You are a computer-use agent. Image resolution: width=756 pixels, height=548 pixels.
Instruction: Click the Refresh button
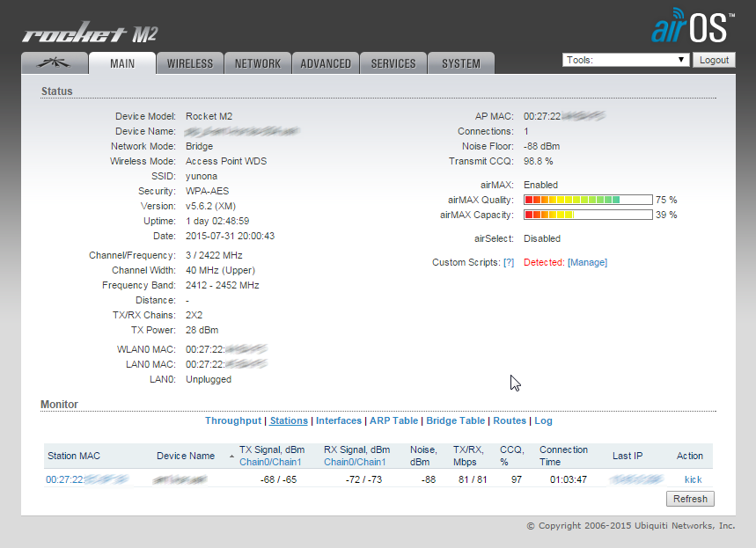pyautogui.click(x=690, y=499)
